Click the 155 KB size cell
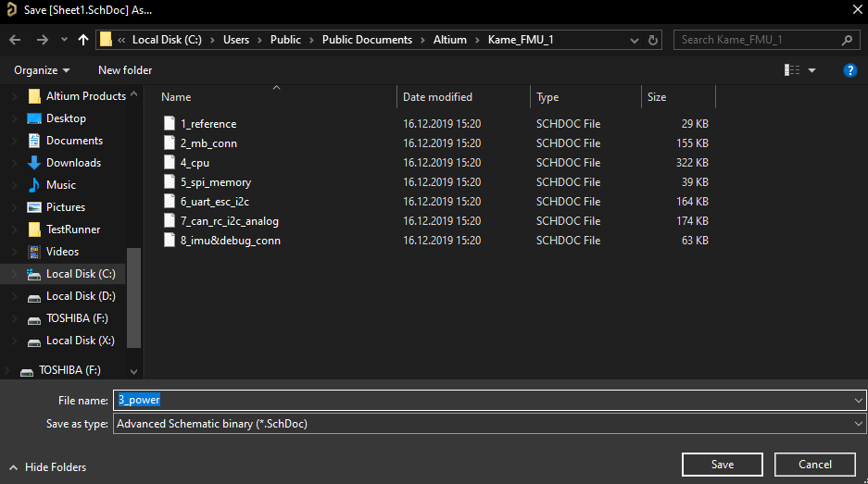Image resolution: width=868 pixels, height=484 pixels. [x=692, y=143]
